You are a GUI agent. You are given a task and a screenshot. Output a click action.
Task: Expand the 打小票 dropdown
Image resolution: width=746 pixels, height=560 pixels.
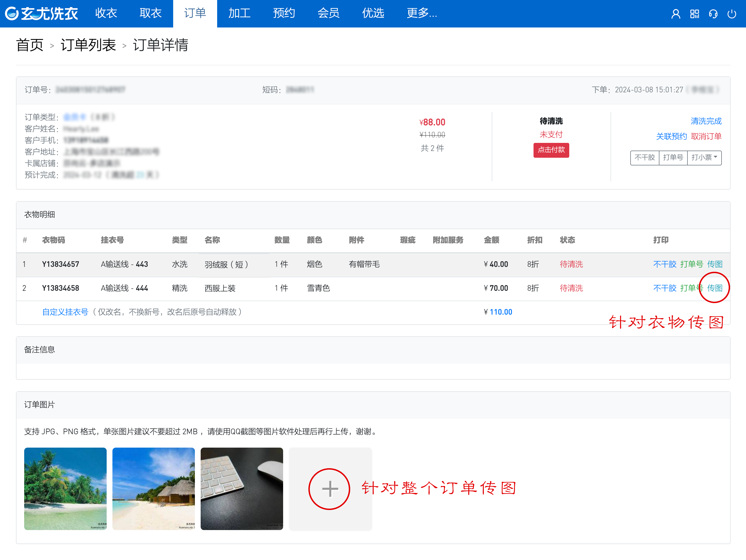pyautogui.click(x=704, y=157)
